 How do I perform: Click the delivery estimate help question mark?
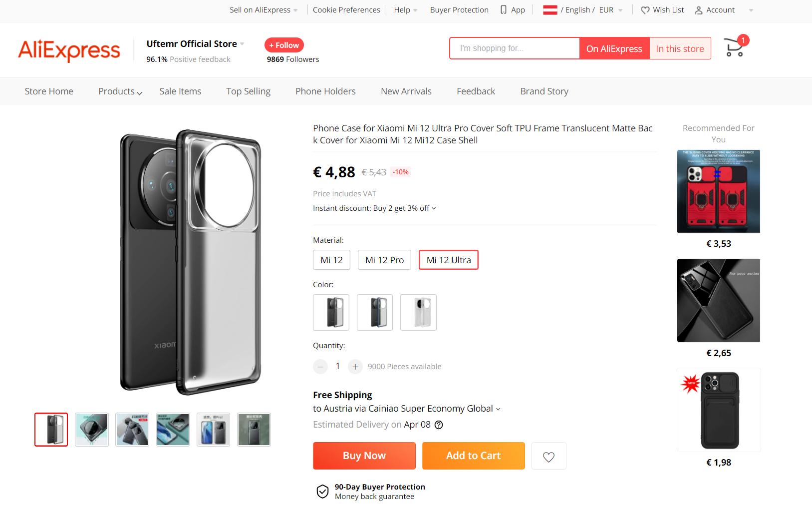click(439, 425)
